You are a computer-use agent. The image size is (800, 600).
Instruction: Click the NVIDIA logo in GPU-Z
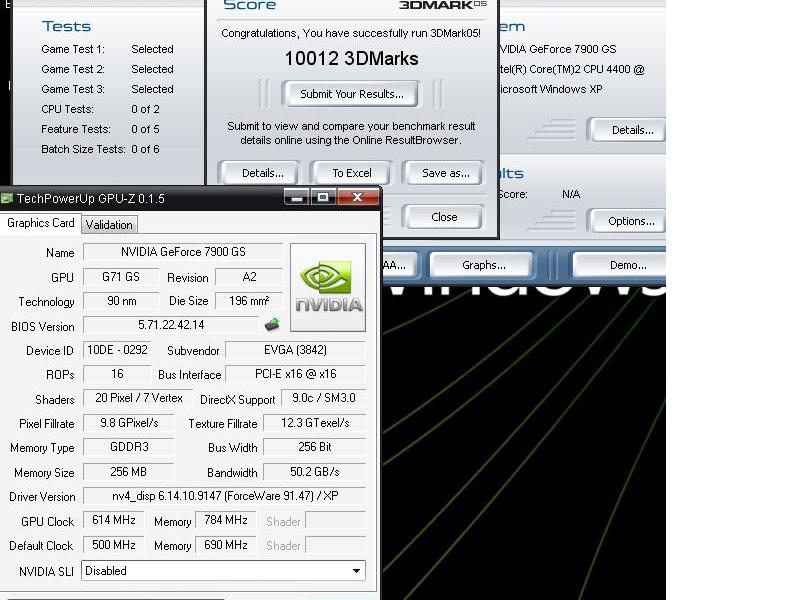[328, 287]
